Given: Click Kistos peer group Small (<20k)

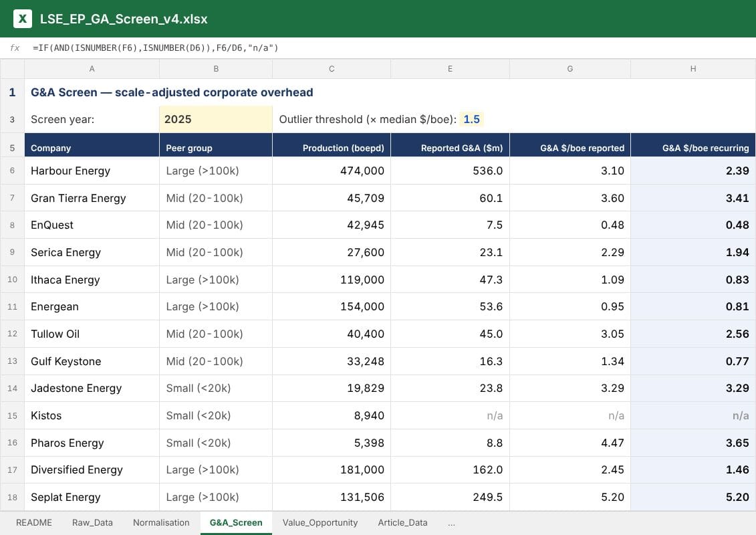Looking at the screenshot, I should pyautogui.click(x=215, y=415).
